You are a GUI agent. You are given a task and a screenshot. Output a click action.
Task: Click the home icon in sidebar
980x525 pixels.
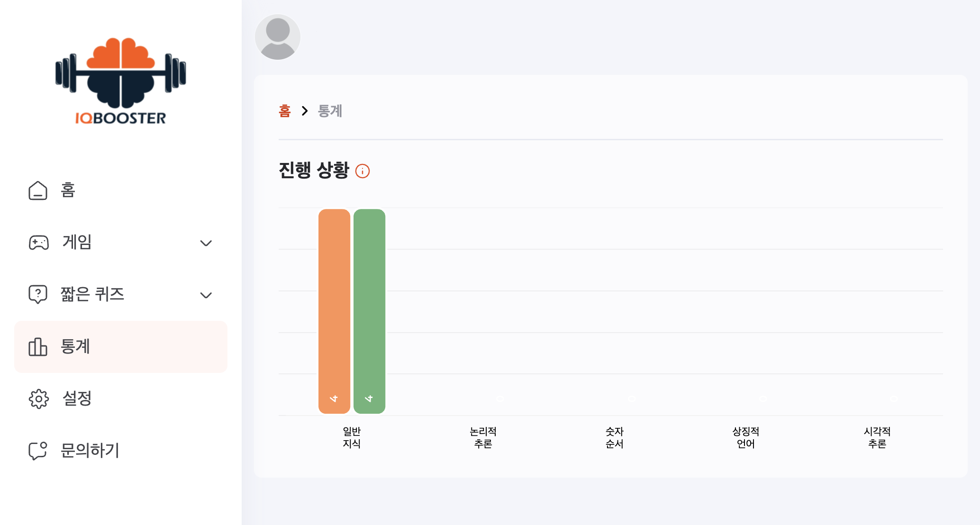pos(38,190)
